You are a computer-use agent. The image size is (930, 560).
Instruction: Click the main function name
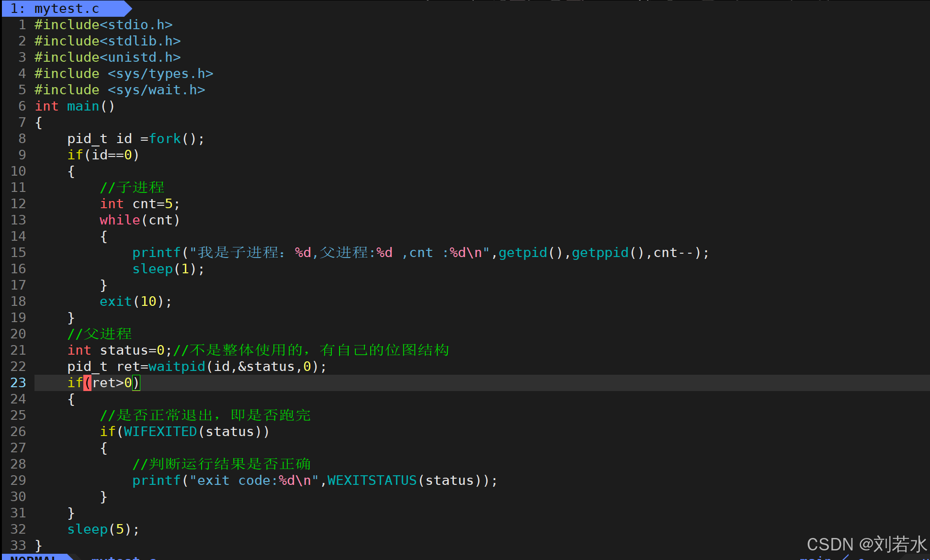83,106
